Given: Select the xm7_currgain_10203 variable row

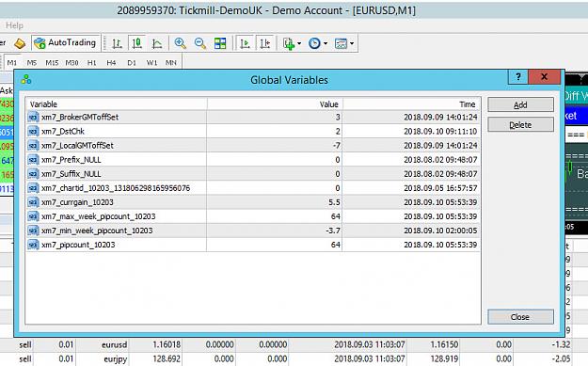Looking at the screenshot, I should coord(253,202).
